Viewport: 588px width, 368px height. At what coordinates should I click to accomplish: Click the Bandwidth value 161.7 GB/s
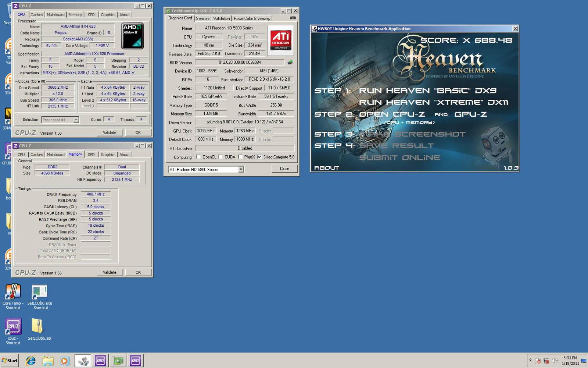[x=276, y=114]
